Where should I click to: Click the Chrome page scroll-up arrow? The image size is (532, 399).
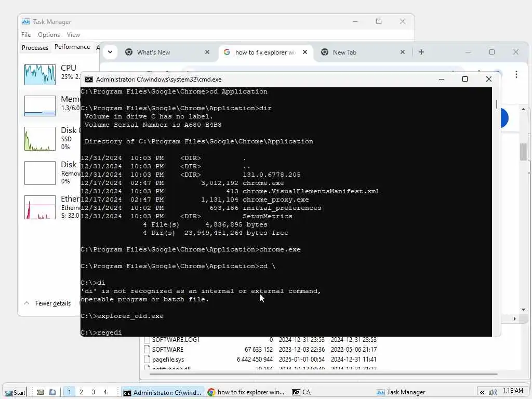point(523,109)
